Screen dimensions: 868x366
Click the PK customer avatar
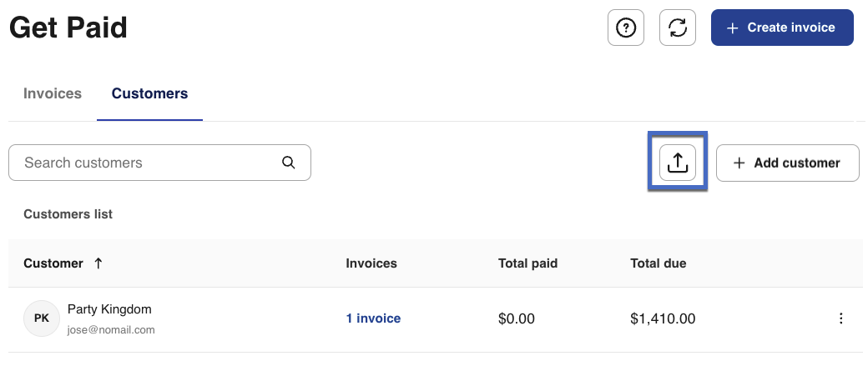pyautogui.click(x=41, y=318)
